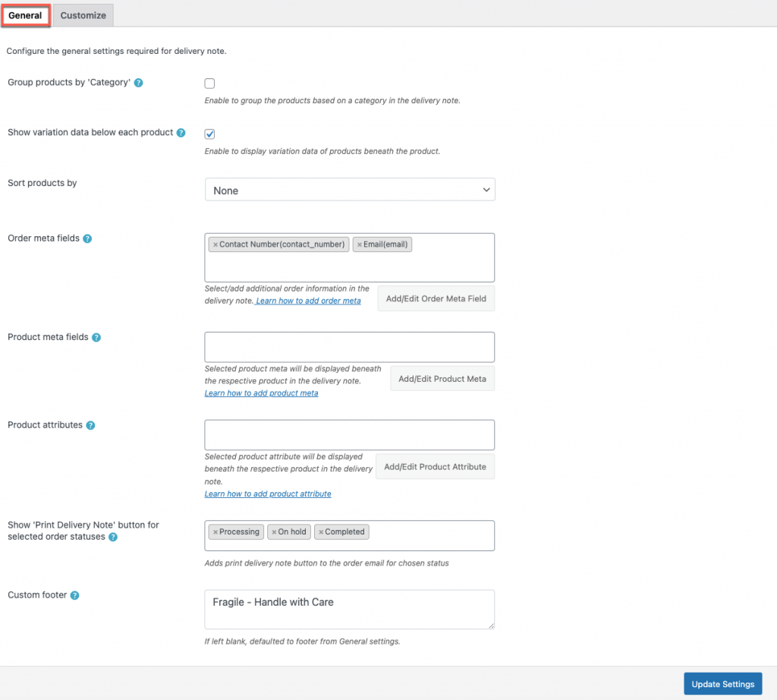Click the 'Product attributes' label

point(45,425)
